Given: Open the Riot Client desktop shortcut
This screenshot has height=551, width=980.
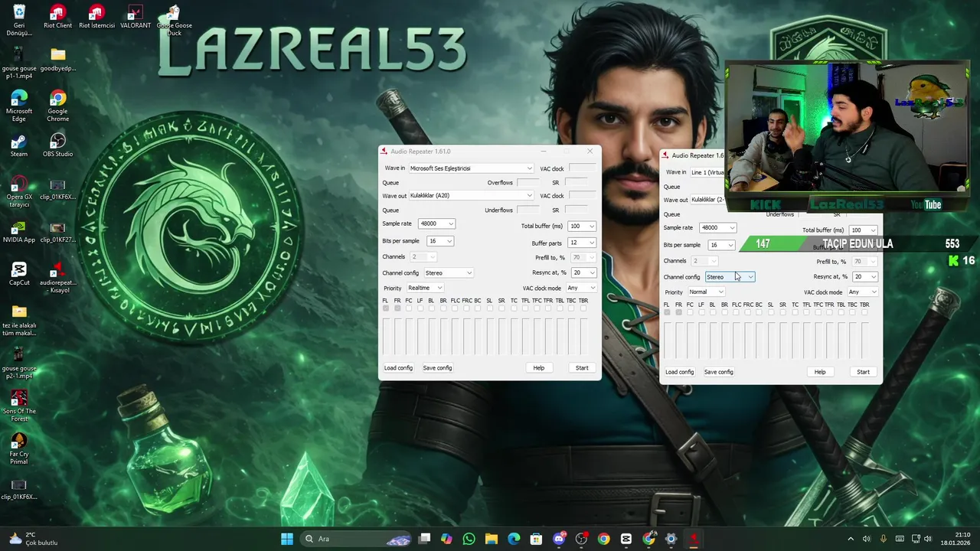Looking at the screenshot, I should click(57, 16).
